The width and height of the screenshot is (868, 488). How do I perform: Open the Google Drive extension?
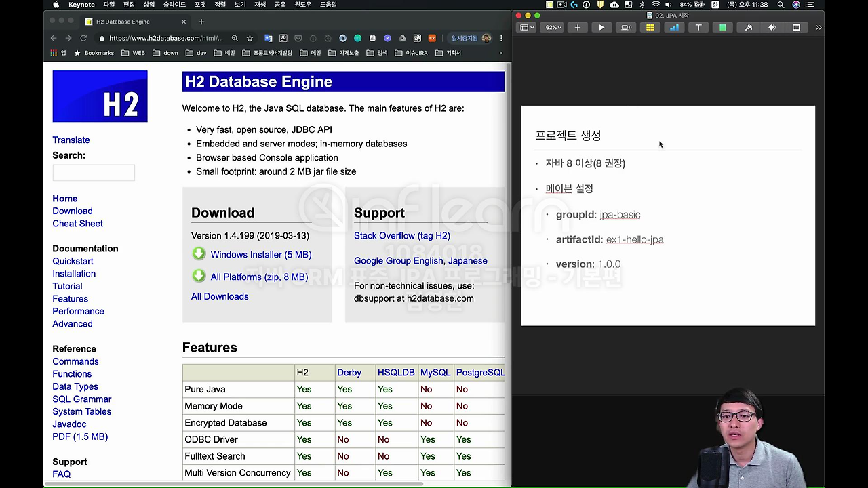coord(402,38)
